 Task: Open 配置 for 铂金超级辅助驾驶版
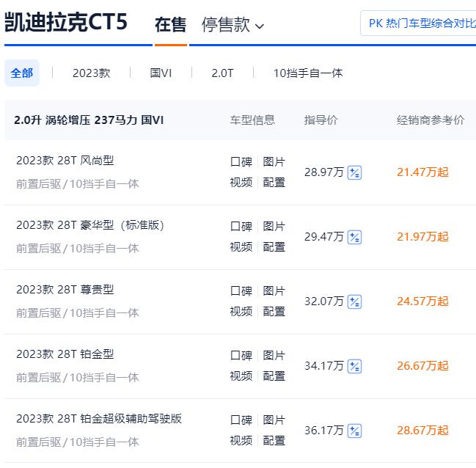[x=274, y=441]
